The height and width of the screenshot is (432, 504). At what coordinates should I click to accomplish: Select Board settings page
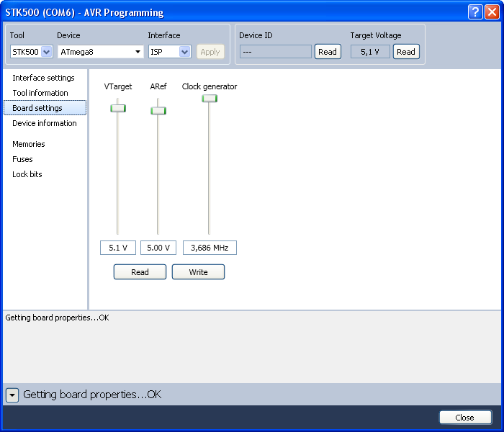(x=45, y=108)
